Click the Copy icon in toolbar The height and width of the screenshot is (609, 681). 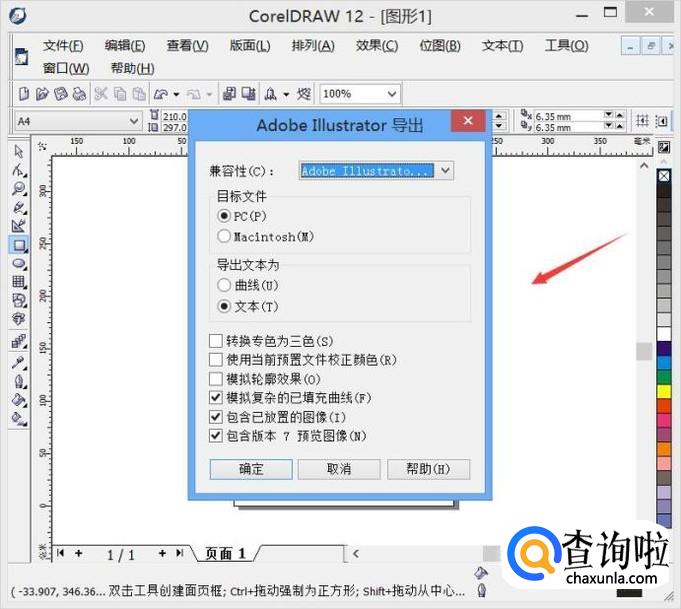[x=120, y=93]
